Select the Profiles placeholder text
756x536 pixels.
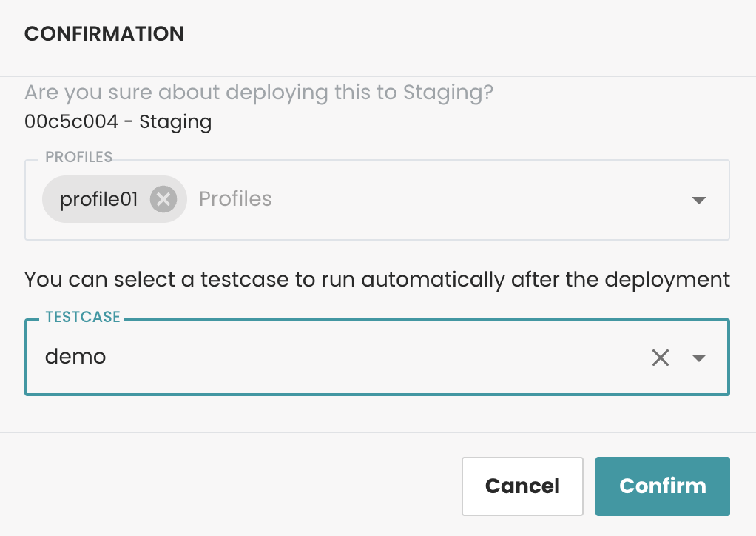click(234, 198)
